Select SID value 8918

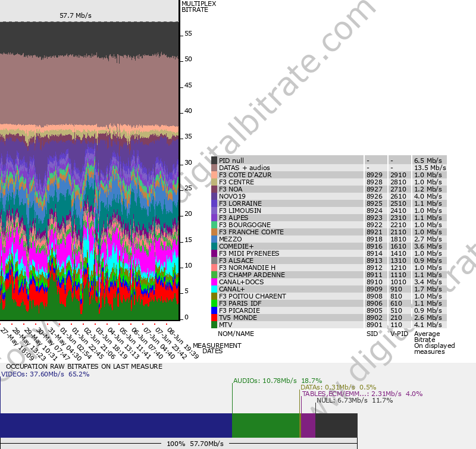(374, 239)
